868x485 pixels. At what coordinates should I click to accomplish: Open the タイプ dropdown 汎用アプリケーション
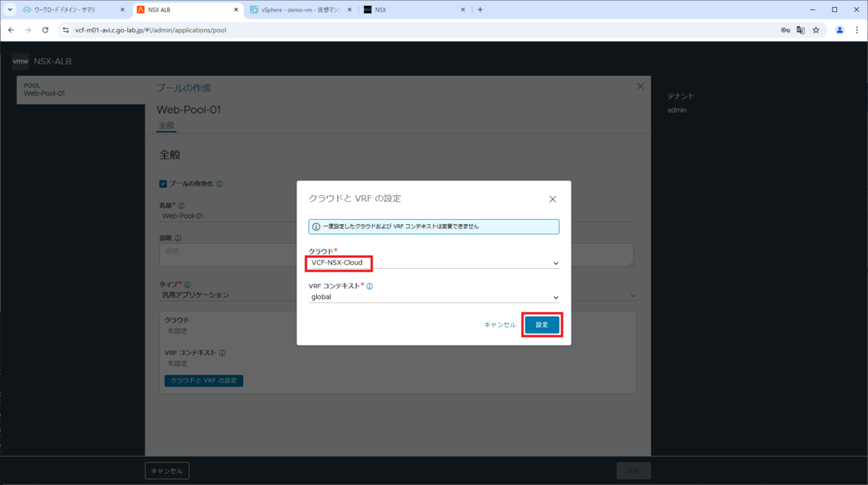[398, 295]
